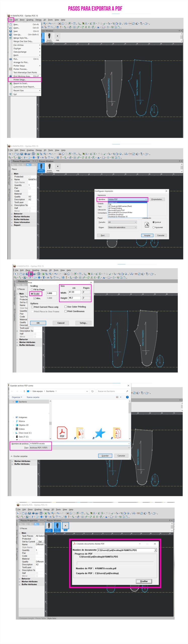Click Propiedades button in Configurar impresión
This screenshot has width=188, height=644.
click(157, 199)
